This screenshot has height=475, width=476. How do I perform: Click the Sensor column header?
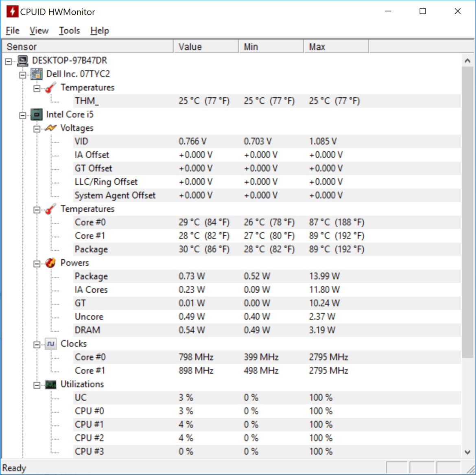pos(87,47)
